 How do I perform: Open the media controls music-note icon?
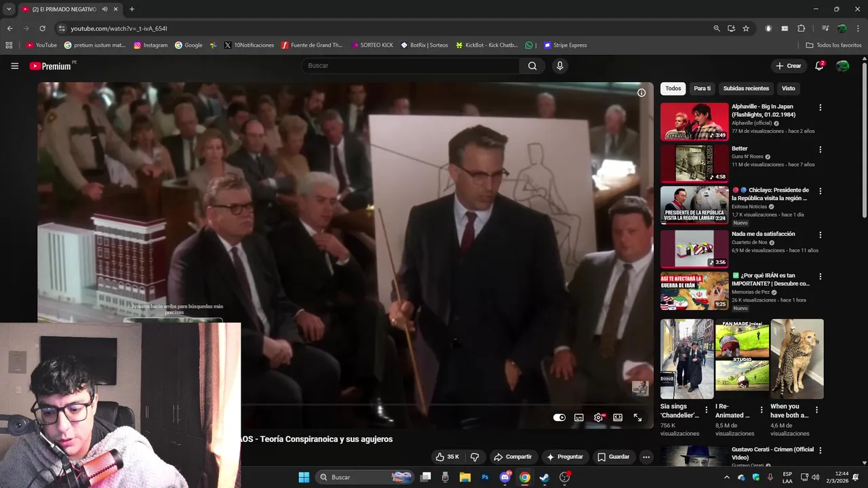825,28
